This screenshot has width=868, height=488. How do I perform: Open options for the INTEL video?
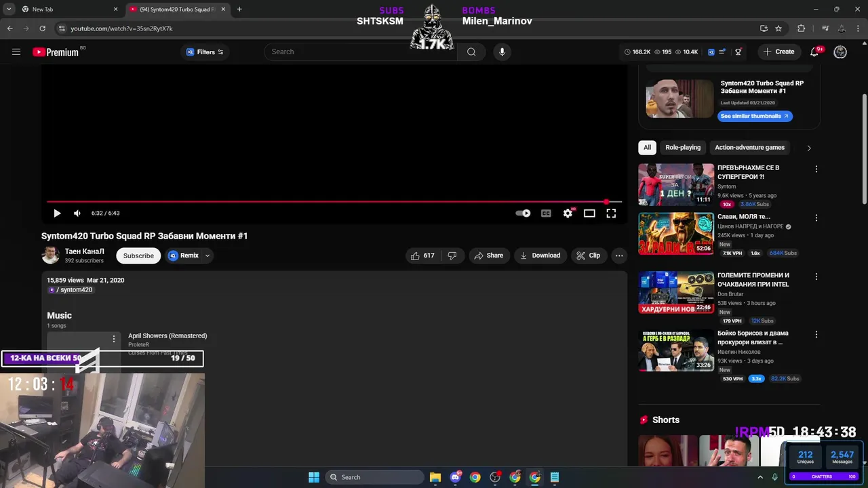tap(816, 277)
